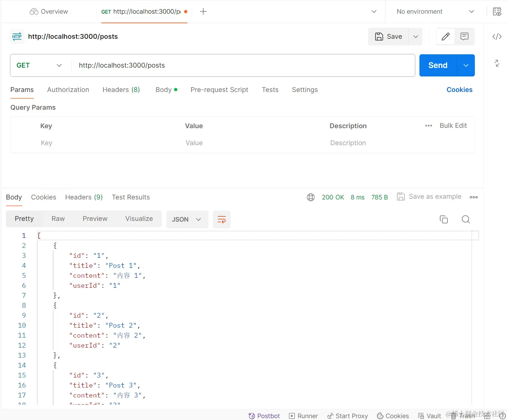Open the JSON format dropdown
The image size is (507, 420).
(x=187, y=219)
